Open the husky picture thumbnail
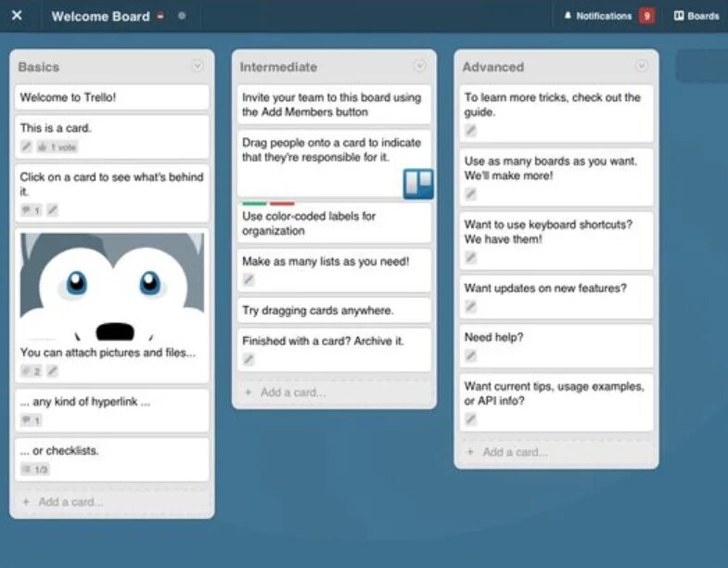 [112, 287]
